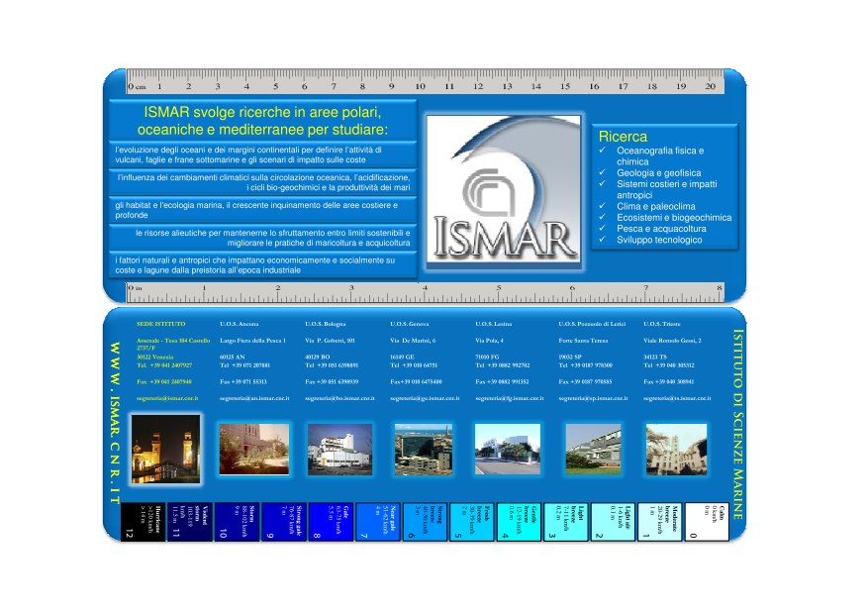The height and width of the screenshot is (614, 868).
Task: Pick the Light air 2 swatch
Action: (614, 522)
